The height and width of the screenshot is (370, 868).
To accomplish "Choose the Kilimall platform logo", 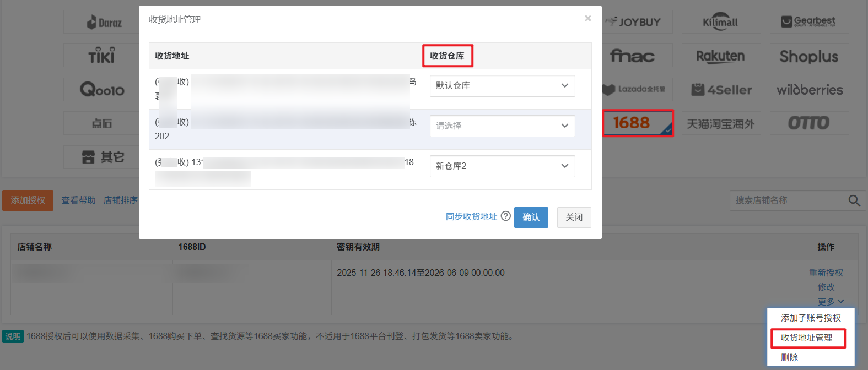I will (x=721, y=22).
